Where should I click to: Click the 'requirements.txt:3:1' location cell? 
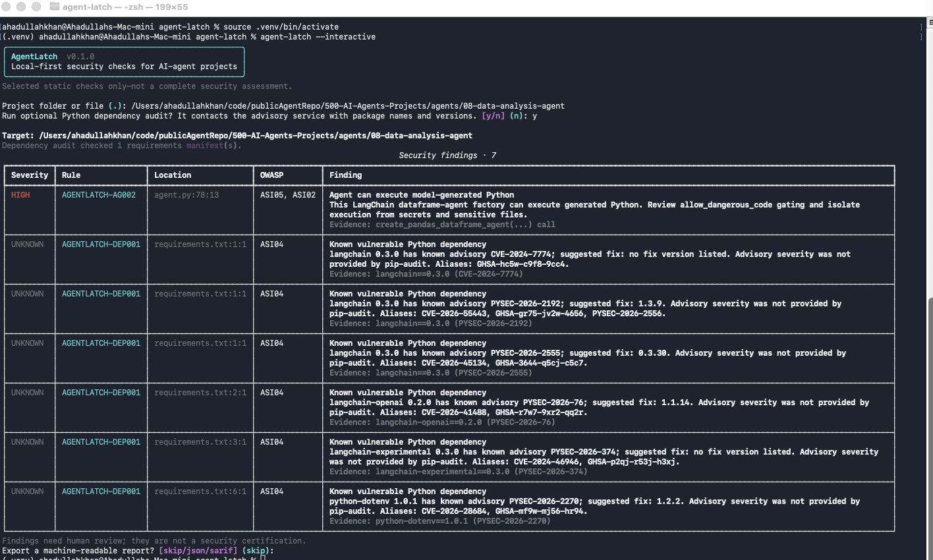(200, 442)
